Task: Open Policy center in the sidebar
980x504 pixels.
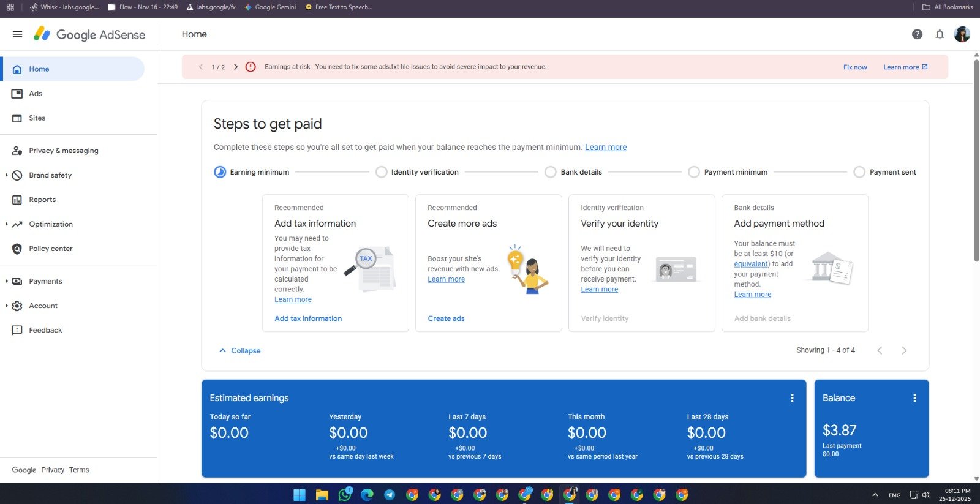Action: [50, 249]
